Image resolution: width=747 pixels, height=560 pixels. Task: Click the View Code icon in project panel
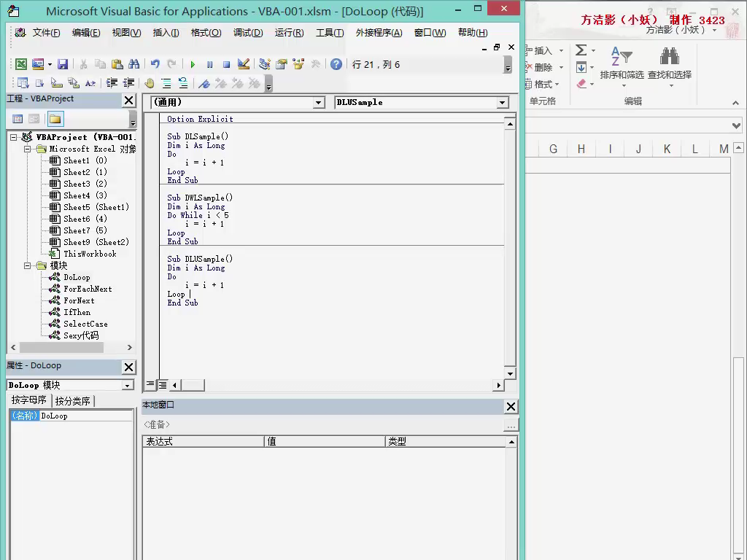(x=18, y=119)
